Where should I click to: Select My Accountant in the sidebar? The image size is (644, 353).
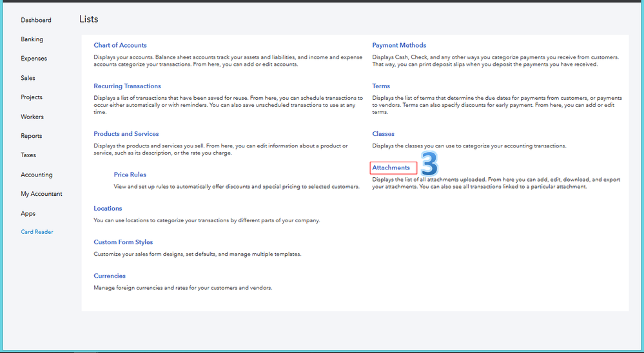click(41, 194)
